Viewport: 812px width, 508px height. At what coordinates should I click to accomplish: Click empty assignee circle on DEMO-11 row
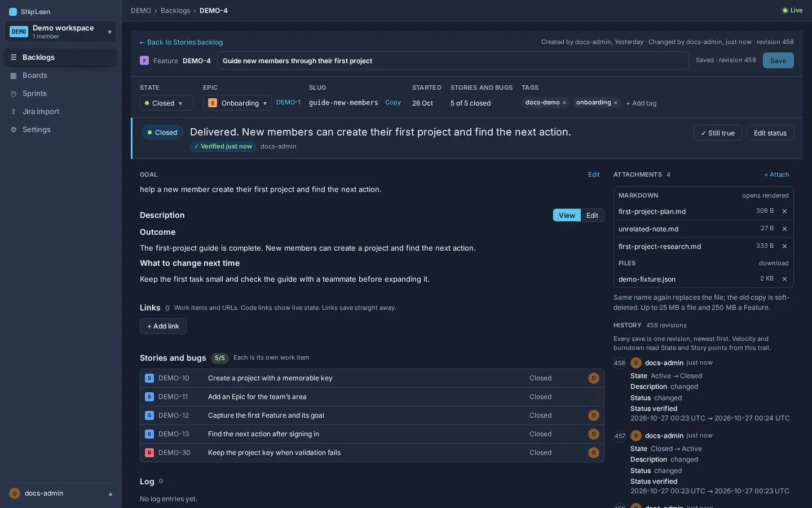point(593,397)
